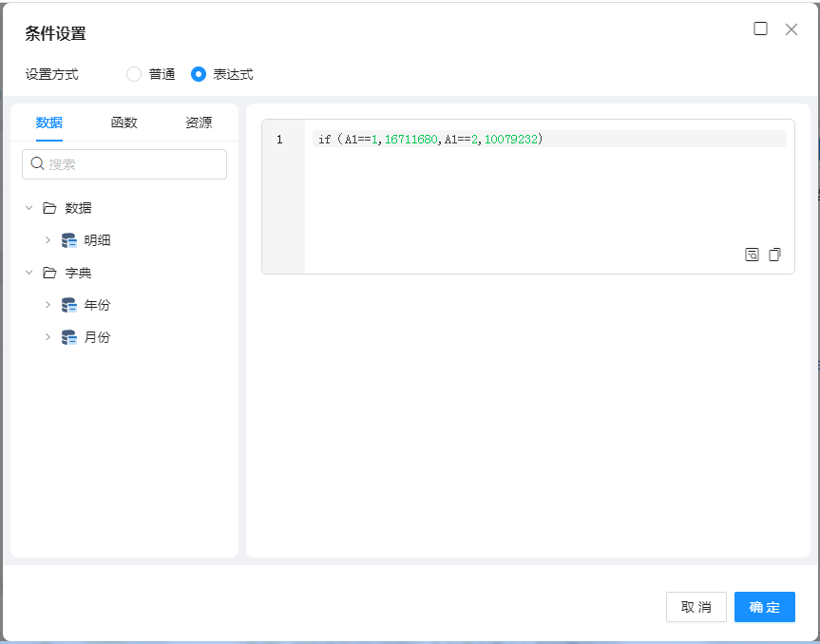
Task: Click the 明细 dataset icon
Action: coord(69,240)
